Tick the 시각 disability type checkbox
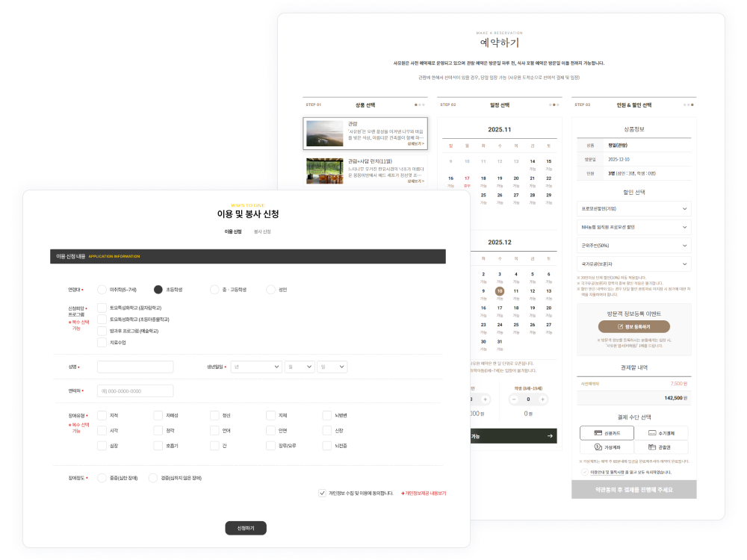Screen dimensions: 747x560 [102, 431]
